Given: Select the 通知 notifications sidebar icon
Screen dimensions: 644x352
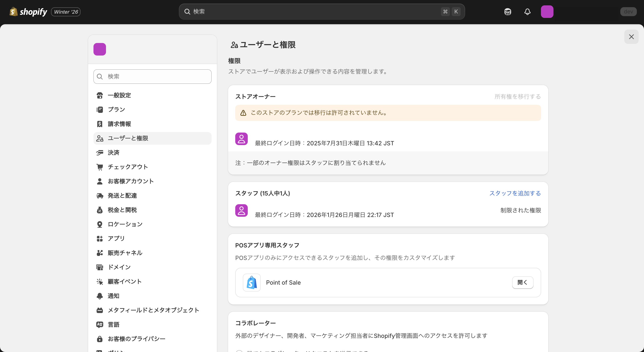Looking at the screenshot, I should tap(100, 296).
